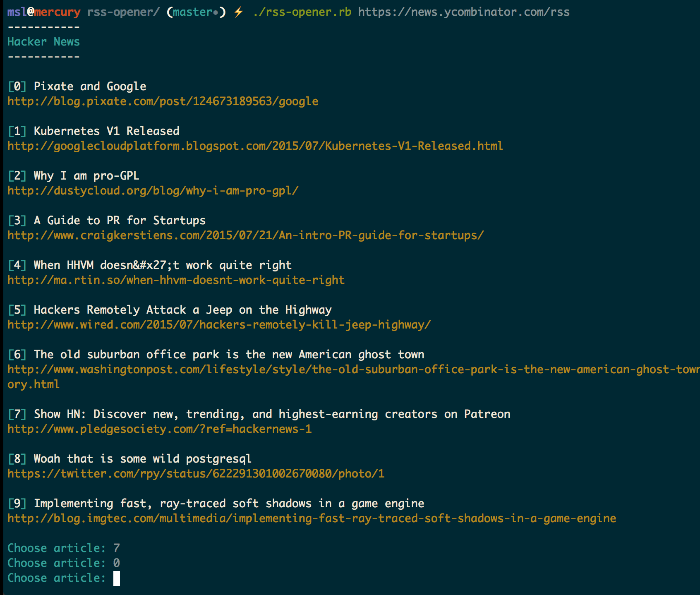The width and height of the screenshot is (700, 595).
Task: Open the news.ycombinator.com/rss feed URL
Action: point(464,12)
